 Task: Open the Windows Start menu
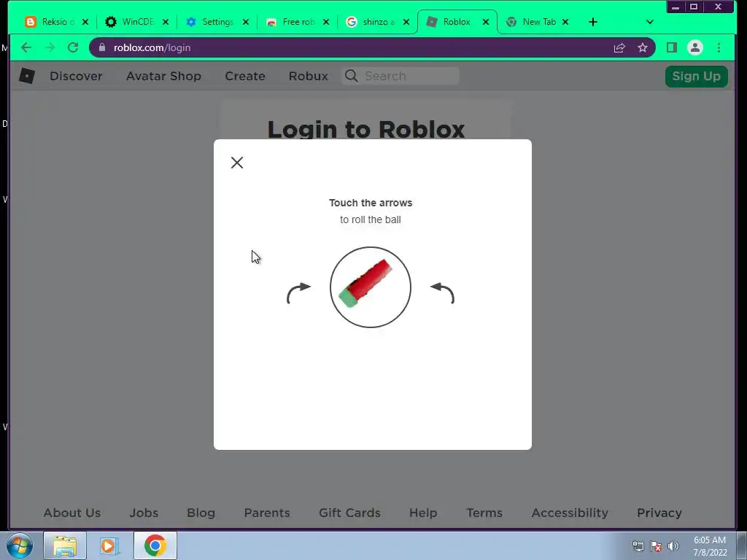click(x=20, y=545)
